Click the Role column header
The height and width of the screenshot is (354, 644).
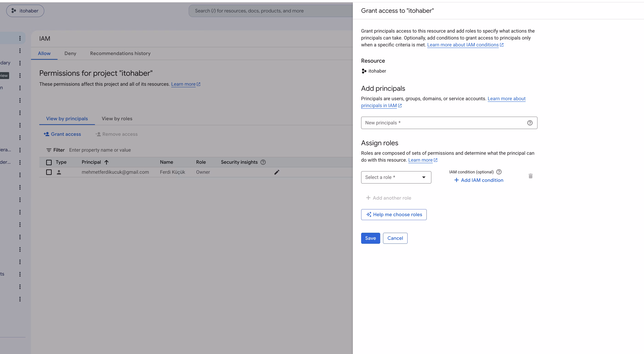[x=201, y=162]
